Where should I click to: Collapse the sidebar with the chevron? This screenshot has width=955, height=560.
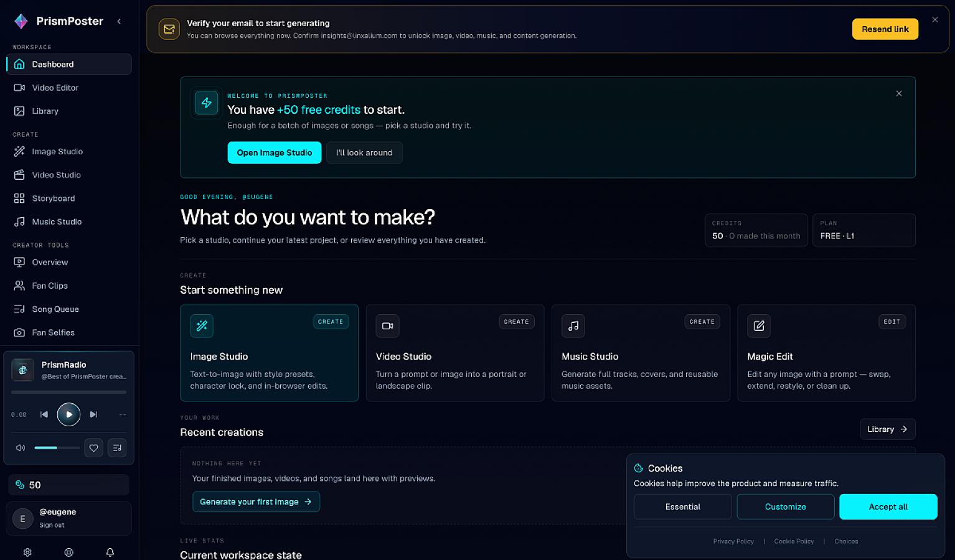coord(119,21)
